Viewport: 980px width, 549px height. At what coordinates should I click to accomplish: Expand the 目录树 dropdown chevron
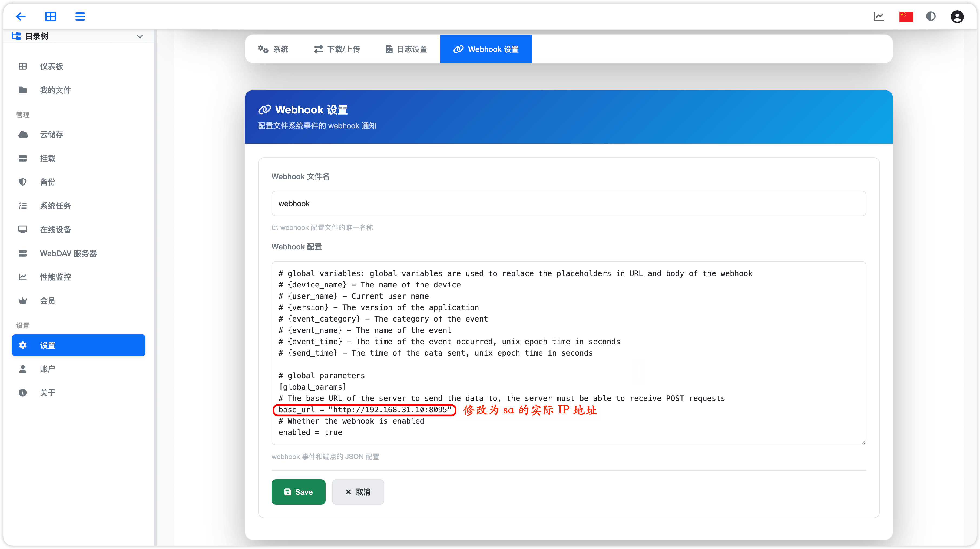(x=140, y=36)
